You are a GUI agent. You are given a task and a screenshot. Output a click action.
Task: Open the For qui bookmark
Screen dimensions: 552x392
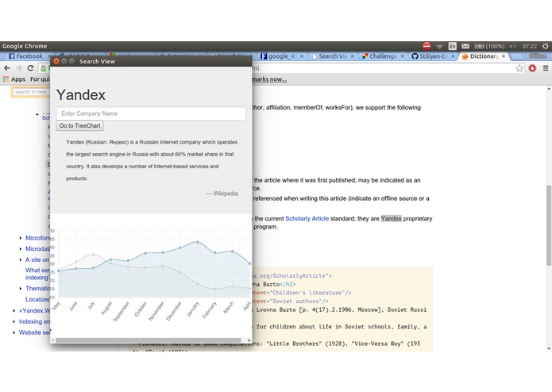(40, 79)
